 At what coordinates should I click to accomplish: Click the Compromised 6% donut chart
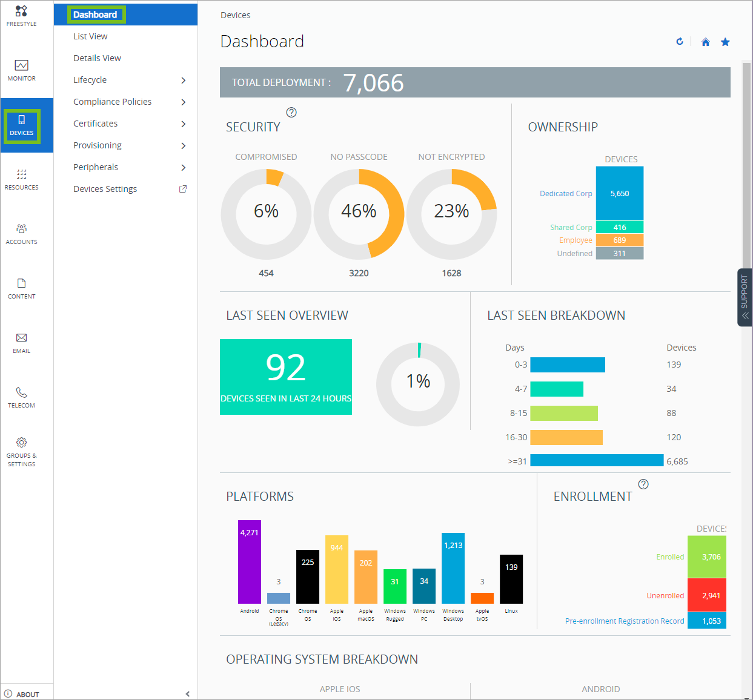266,214
